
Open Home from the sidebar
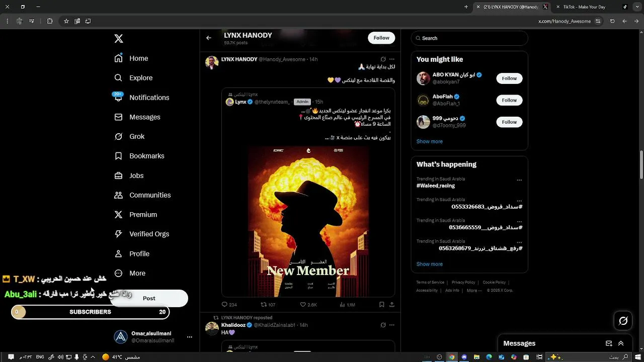pyautogui.click(x=131, y=58)
